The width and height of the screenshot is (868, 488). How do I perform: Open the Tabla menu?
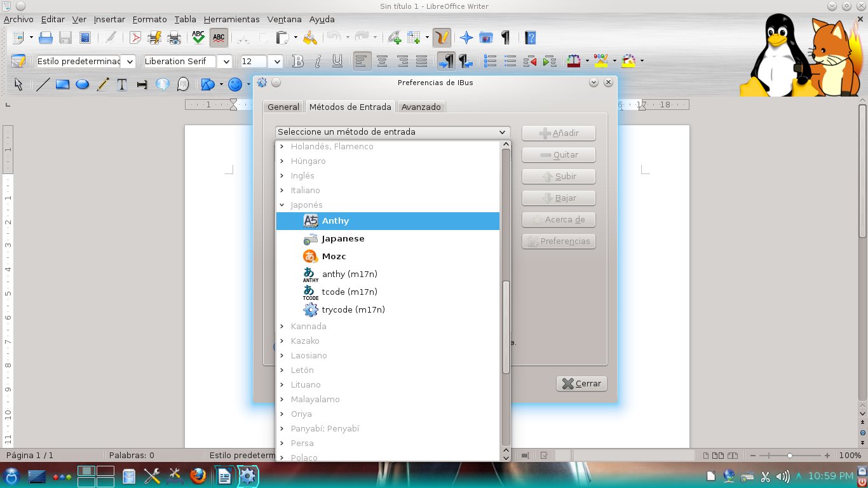coord(186,19)
